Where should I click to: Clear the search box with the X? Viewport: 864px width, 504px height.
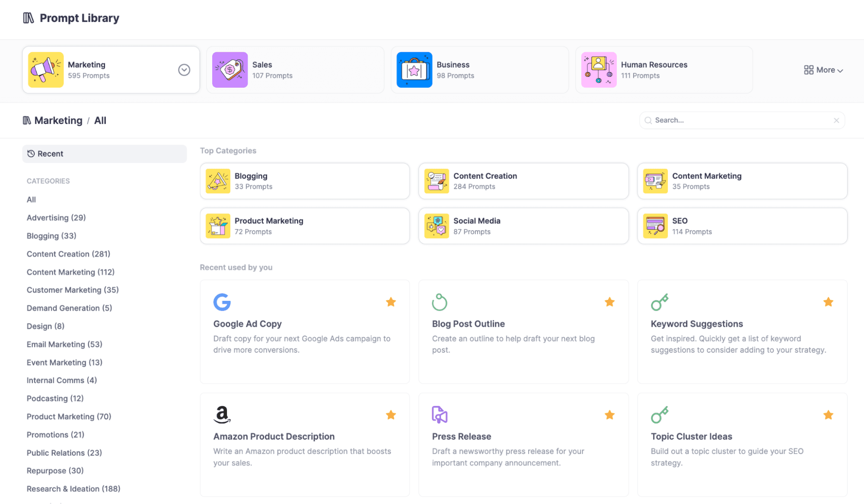coord(836,121)
